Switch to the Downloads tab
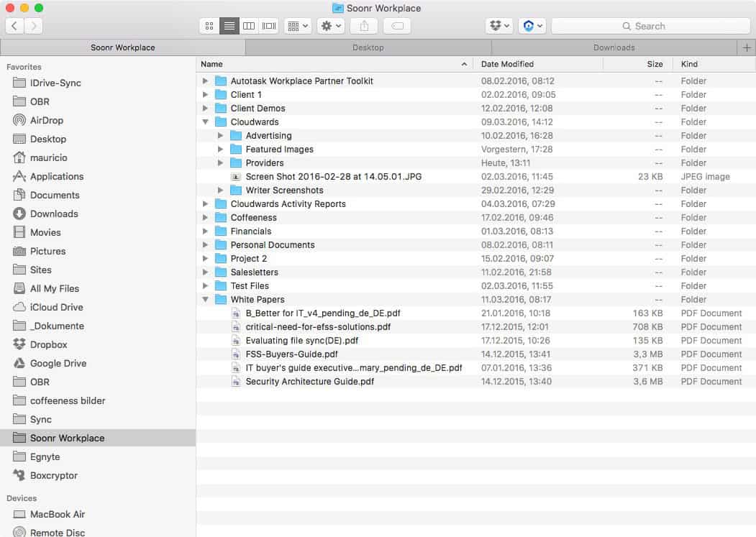 [x=614, y=47]
